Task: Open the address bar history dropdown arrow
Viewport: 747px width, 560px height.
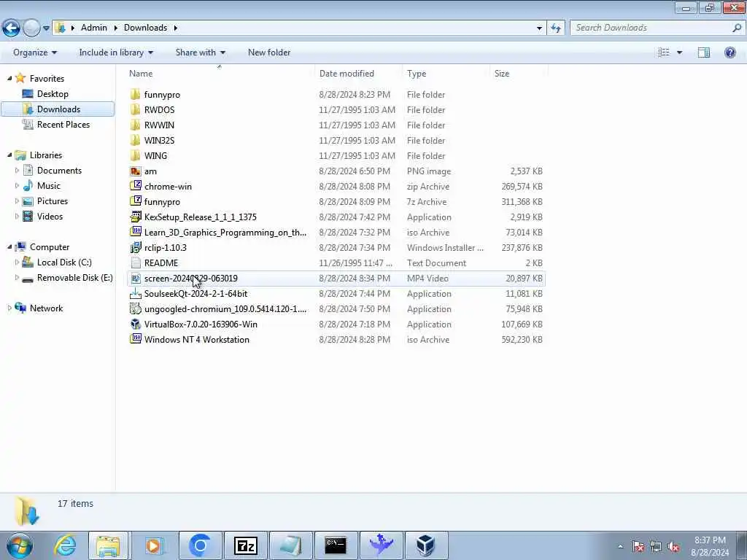Action: pos(539,28)
